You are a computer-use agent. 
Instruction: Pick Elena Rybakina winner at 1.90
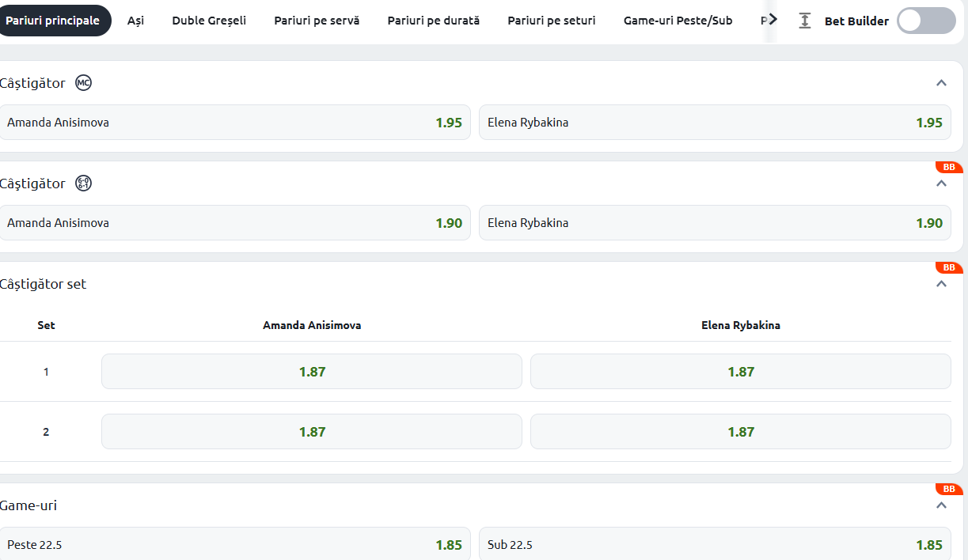715,223
